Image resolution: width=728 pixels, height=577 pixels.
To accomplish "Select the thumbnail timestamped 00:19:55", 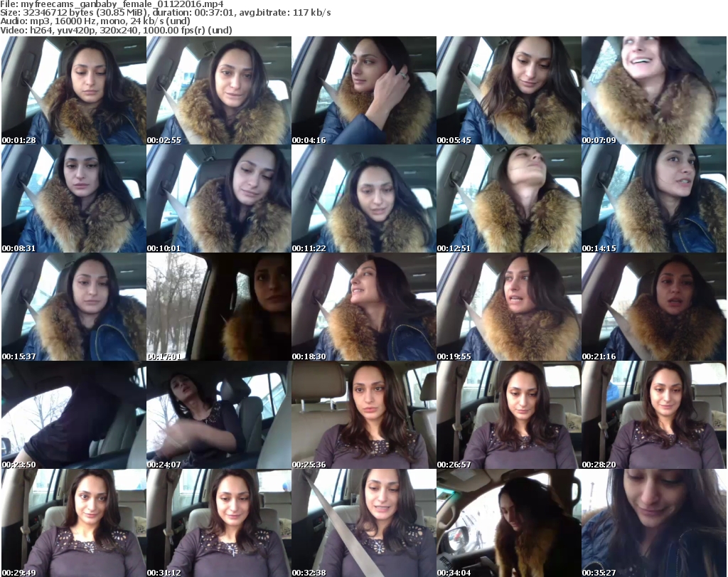I will (509, 307).
